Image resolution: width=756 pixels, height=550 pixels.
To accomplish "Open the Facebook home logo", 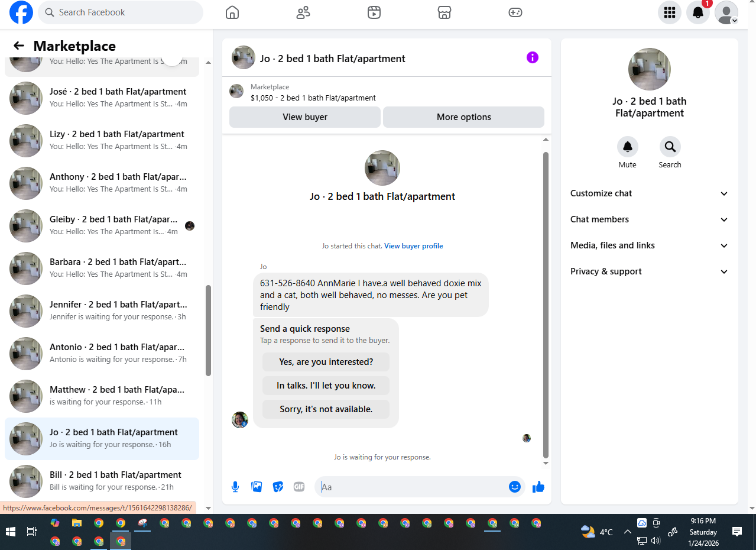I will tap(21, 12).
